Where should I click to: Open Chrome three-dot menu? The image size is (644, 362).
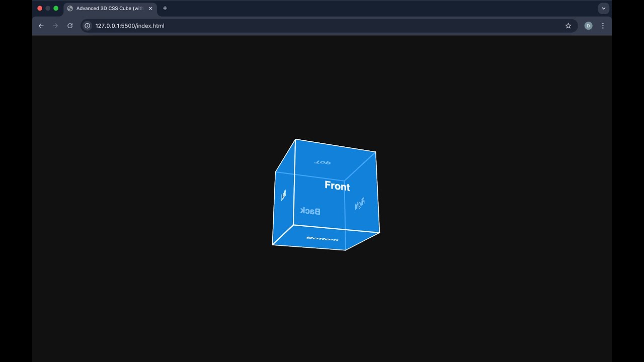pos(603,26)
